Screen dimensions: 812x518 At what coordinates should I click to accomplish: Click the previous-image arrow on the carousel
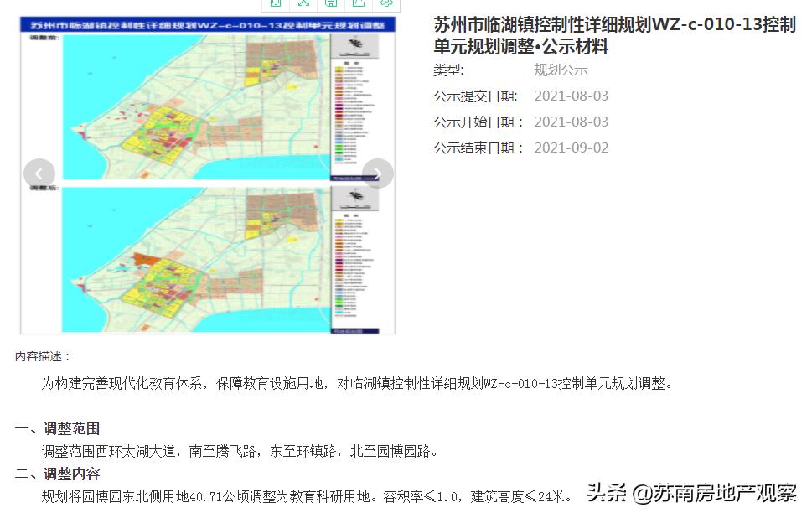(x=39, y=173)
